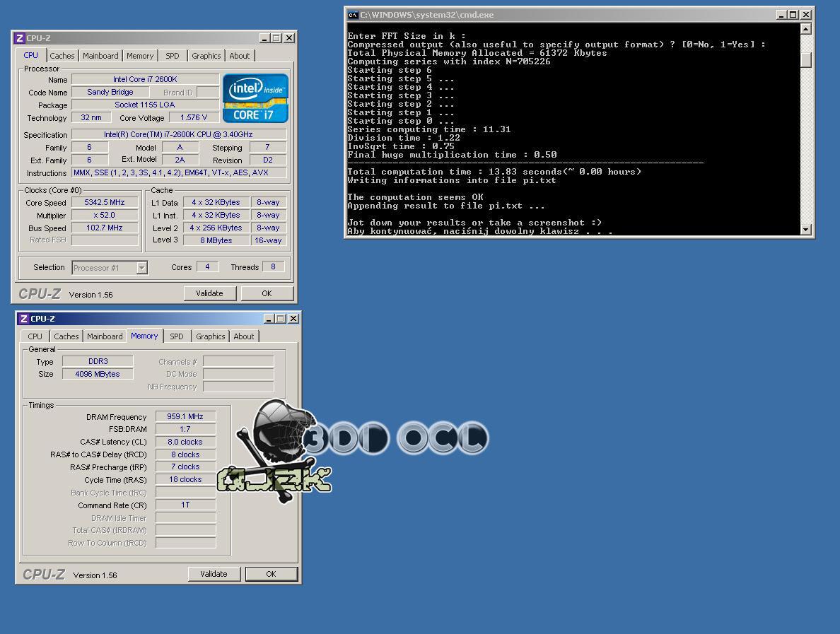The width and height of the screenshot is (840, 634).
Task: Click the Total computation time line in cmd
Action: click(x=494, y=172)
